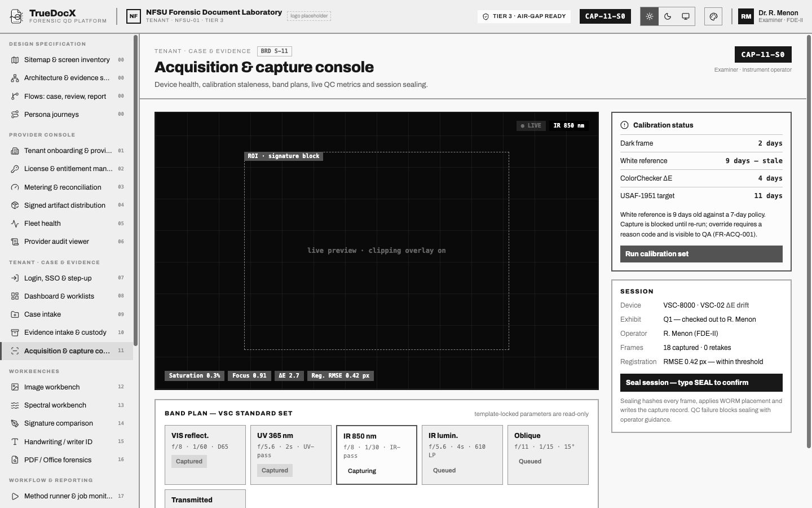This screenshot has width=812, height=508.
Task: Click the ΔE drift device warning
Action: [737, 305]
